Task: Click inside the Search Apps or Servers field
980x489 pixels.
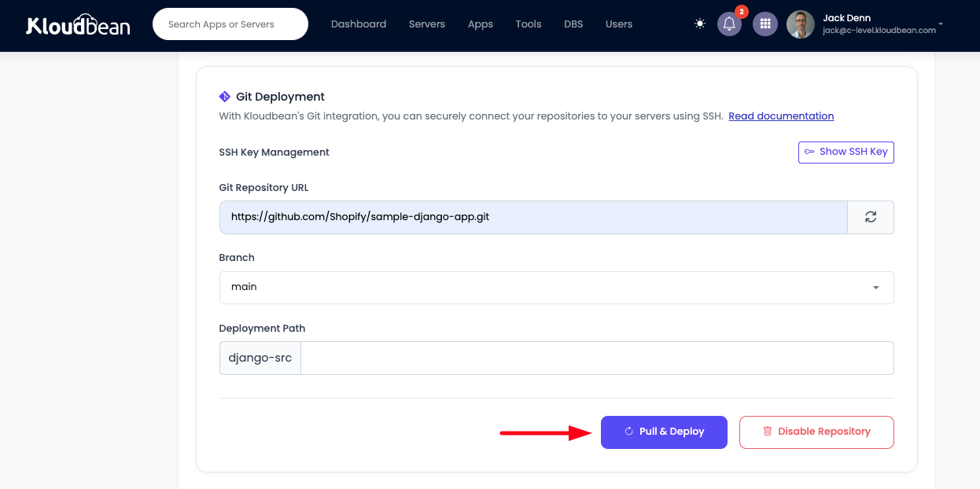Action: click(x=230, y=24)
